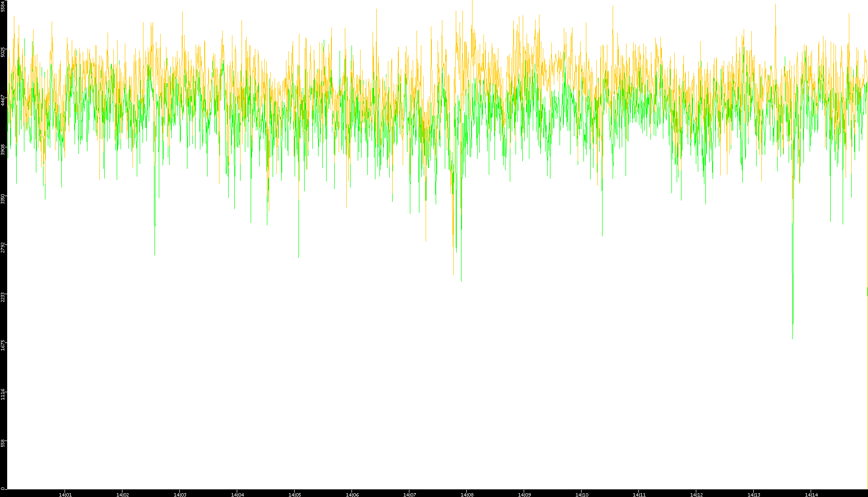Screen dimensions: 868x497
Task: Click the 4467 vertical axis label
Action: tap(3, 100)
